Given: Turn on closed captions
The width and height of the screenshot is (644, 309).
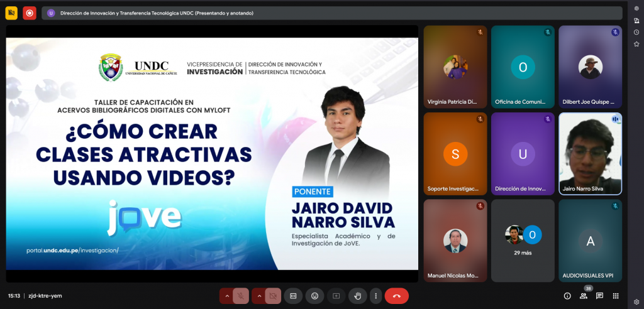Looking at the screenshot, I should coord(293,296).
